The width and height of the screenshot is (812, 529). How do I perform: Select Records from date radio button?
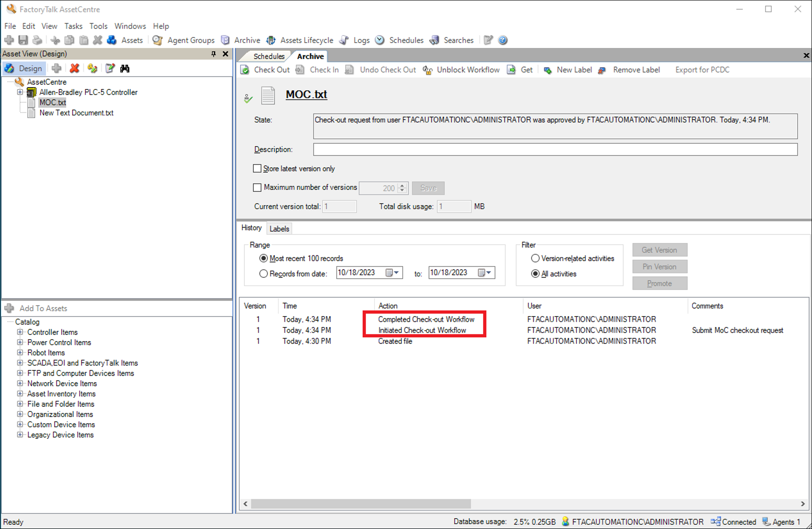click(x=263, y=274)
